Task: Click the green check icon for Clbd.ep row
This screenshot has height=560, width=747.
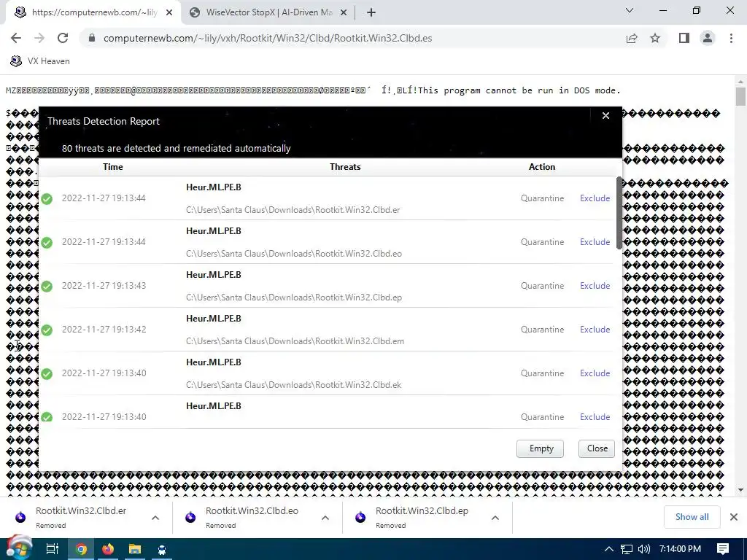Action: click(47, 286)
